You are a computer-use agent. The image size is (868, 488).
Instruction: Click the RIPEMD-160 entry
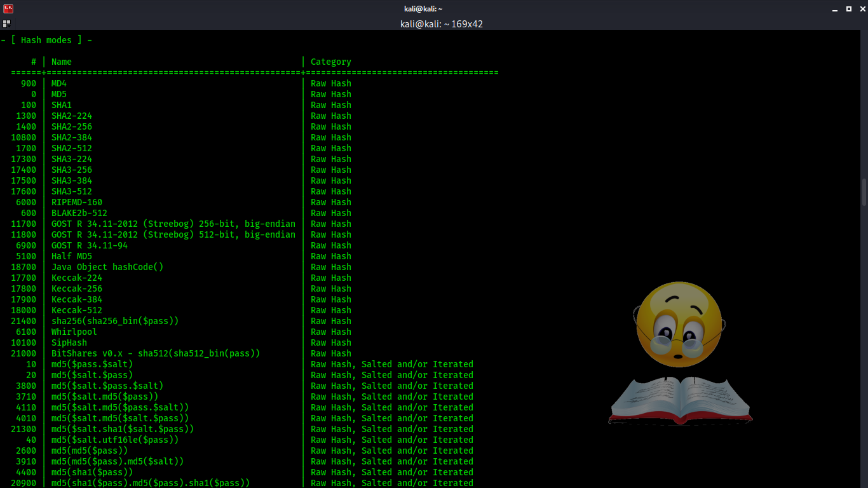77,202
